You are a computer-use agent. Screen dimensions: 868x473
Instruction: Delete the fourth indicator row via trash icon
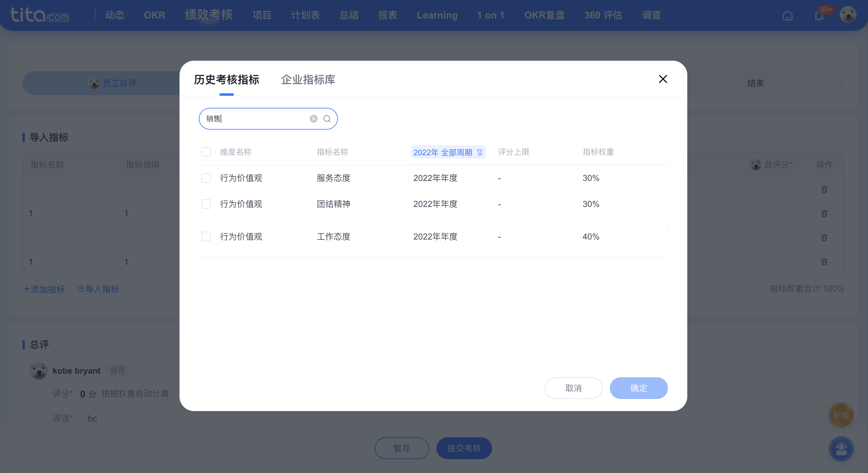coord(824,262)
